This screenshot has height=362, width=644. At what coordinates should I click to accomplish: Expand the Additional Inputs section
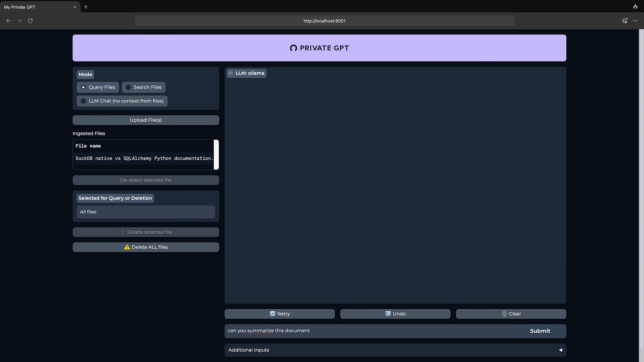tap(560, 350)
